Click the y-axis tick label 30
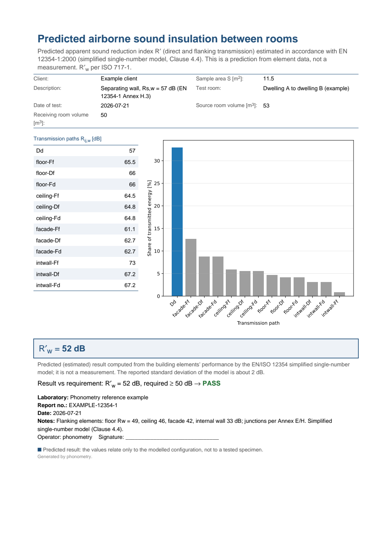 (x=157, y=161)
